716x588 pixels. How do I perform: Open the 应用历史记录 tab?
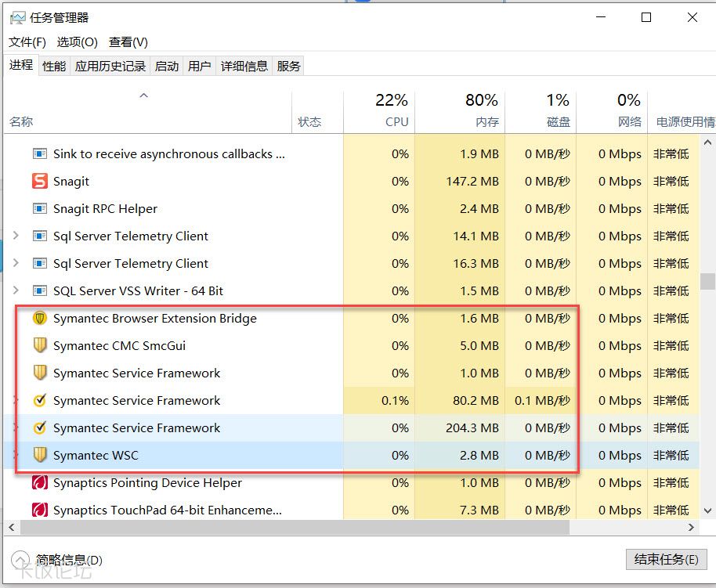pos(110,67)
